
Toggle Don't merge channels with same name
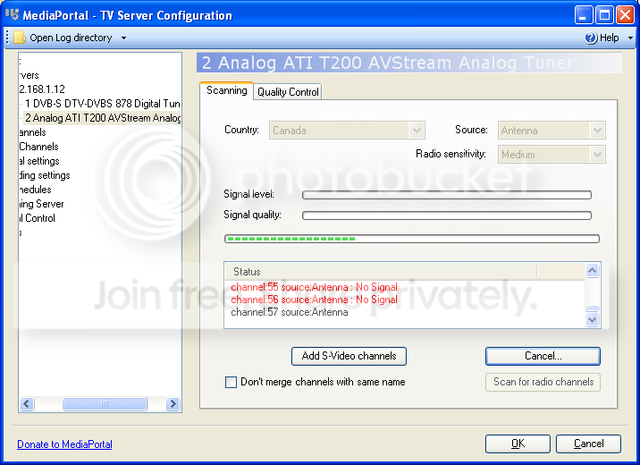231,382
